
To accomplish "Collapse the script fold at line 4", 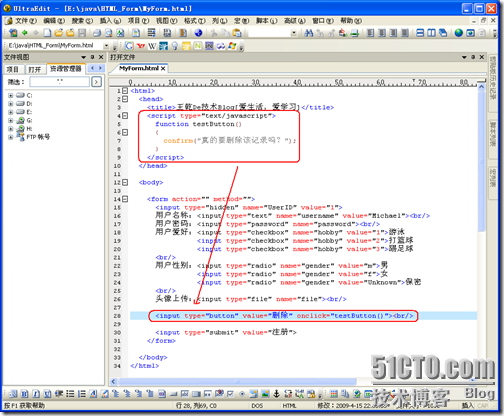I will (x=125, y=116).
